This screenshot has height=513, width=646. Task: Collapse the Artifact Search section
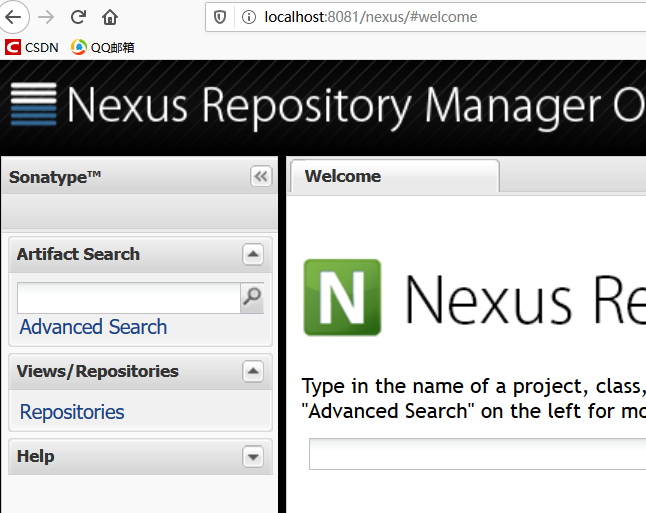pyautogui.click(x=253, y=254)
